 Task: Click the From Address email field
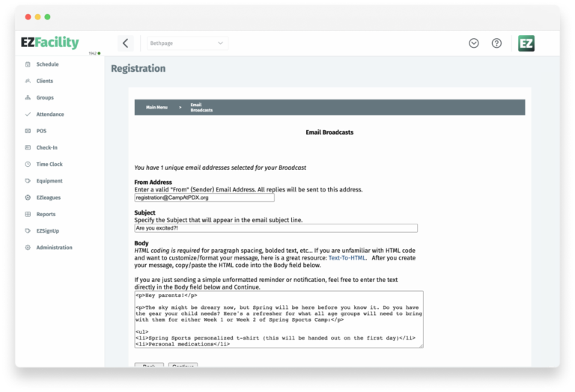tap(204, 198)
